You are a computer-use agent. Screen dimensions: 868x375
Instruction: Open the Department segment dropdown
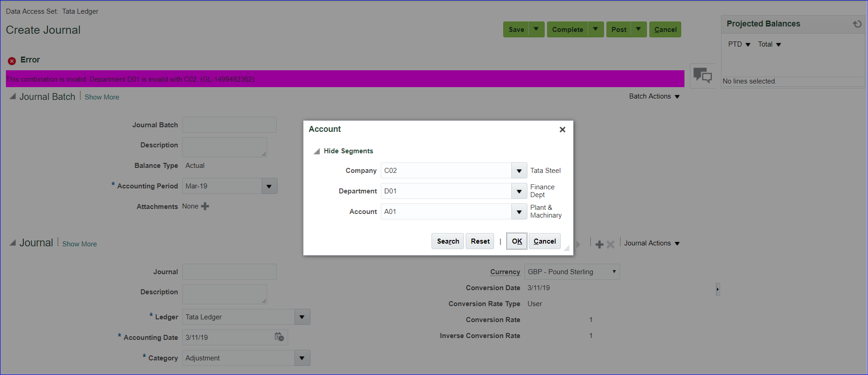click(x=519, y=191)
